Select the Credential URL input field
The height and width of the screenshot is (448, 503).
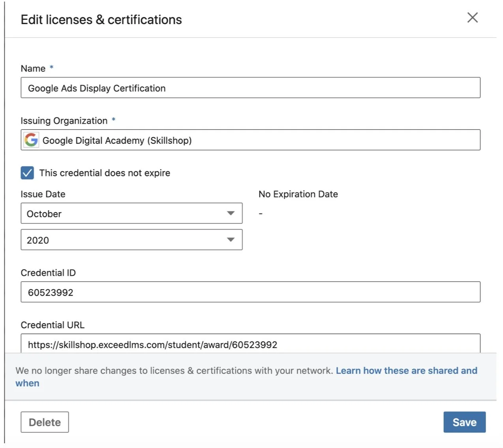(250, 344)
